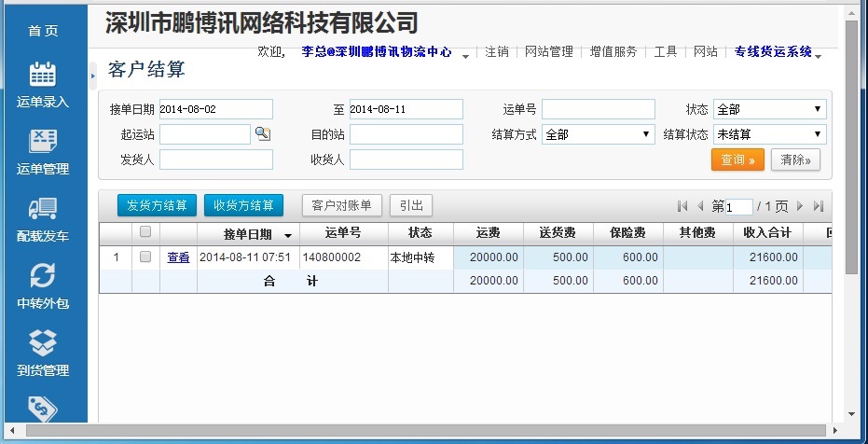Viewport: 868px width, 444px height.
Task: Go to 首页 in sidebar
Action: pyautogui.click(x=43, y=31)
